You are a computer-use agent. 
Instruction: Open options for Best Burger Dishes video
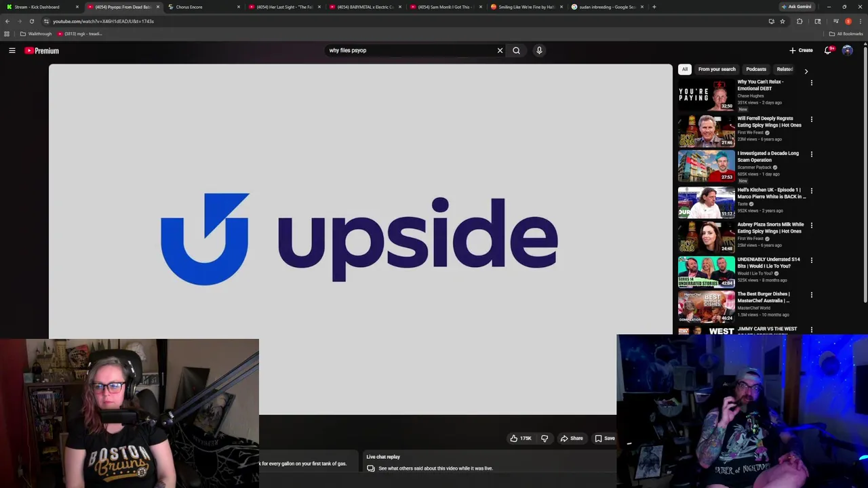[811, 295]
